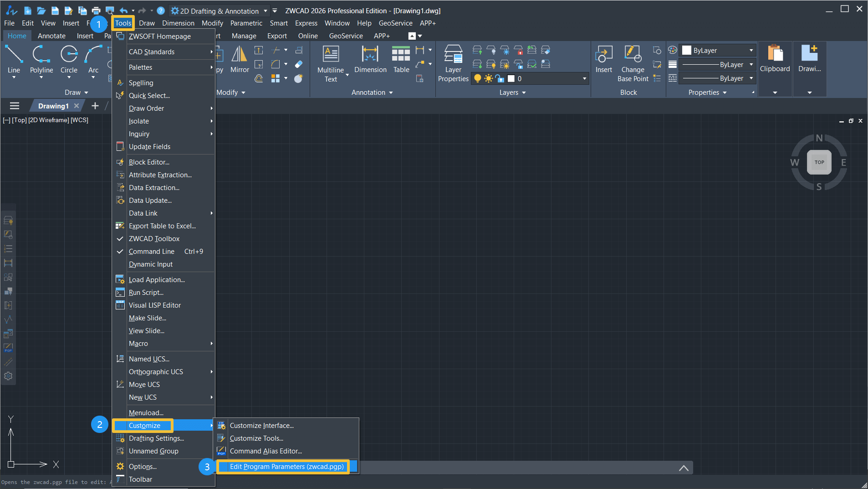
Task: Open the 2D Drafting & Annotation workspace dropdown
Action: point(266,11)
